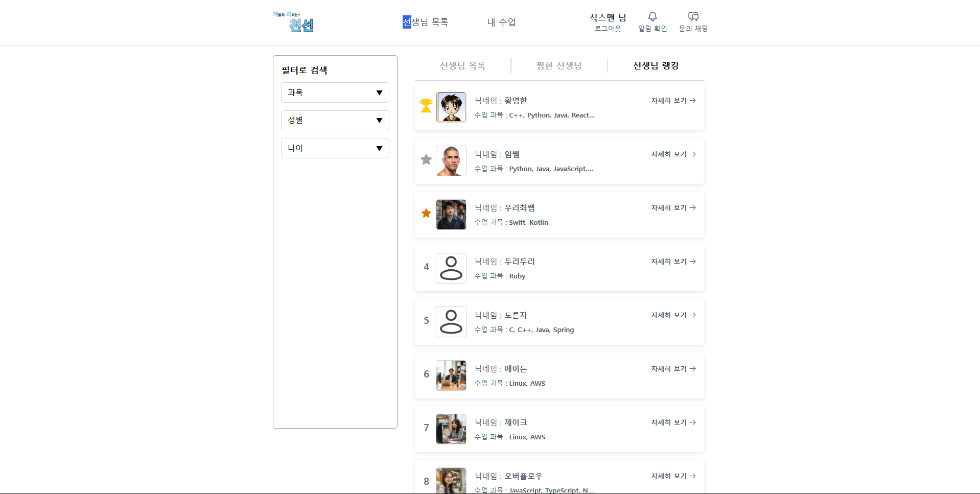Click the gray star rank icon
This screenshot has height=494, width=980.
coord(426,160)
